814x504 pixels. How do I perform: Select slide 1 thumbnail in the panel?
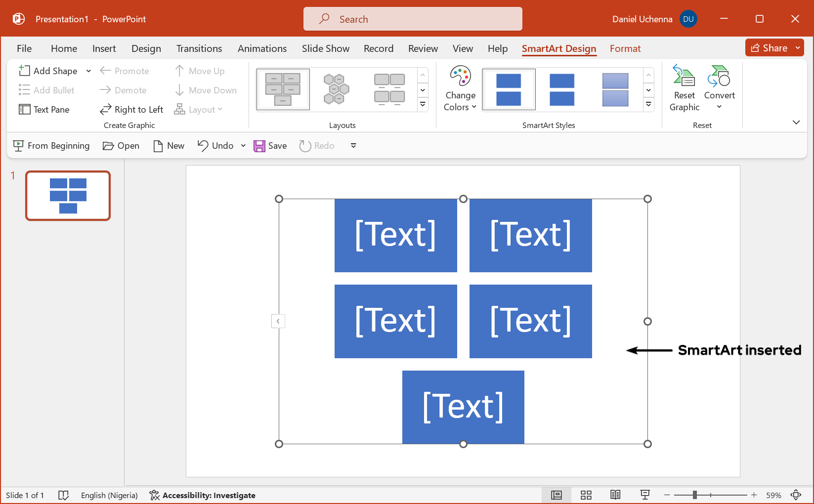(68, 196)
